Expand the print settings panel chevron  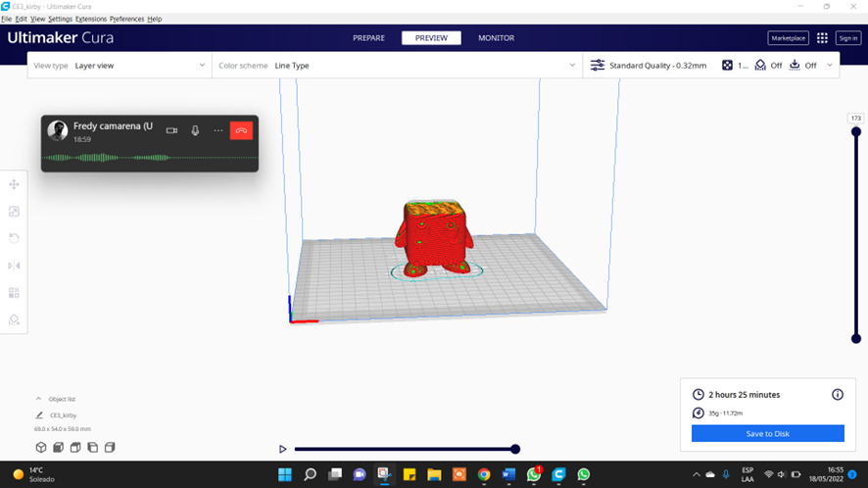829,66
